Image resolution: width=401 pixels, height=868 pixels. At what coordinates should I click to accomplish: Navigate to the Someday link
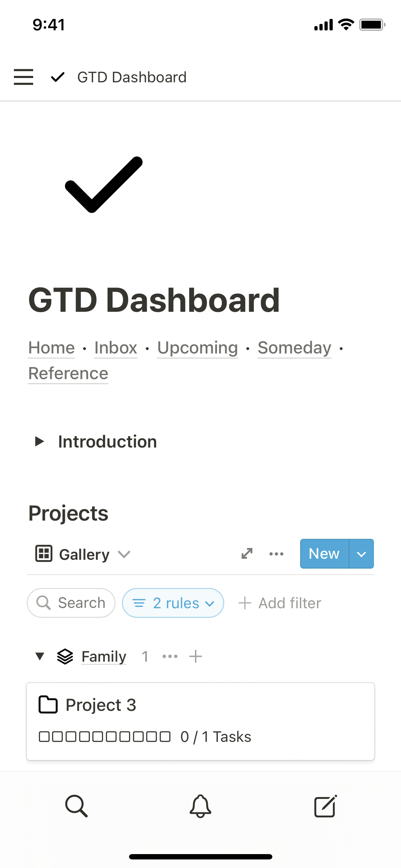[294, 348]
